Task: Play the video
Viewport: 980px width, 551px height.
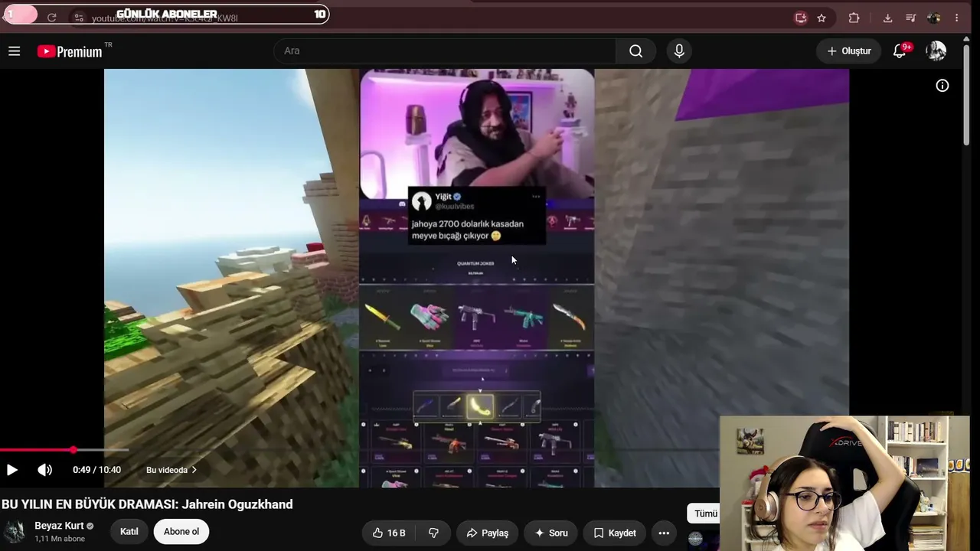Action: click(x=12, y=470)
